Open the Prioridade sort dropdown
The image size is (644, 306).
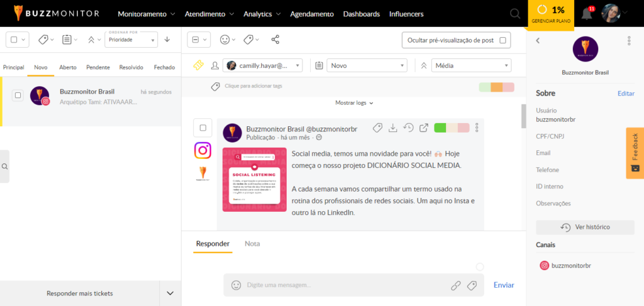click(x=131, y=40)
